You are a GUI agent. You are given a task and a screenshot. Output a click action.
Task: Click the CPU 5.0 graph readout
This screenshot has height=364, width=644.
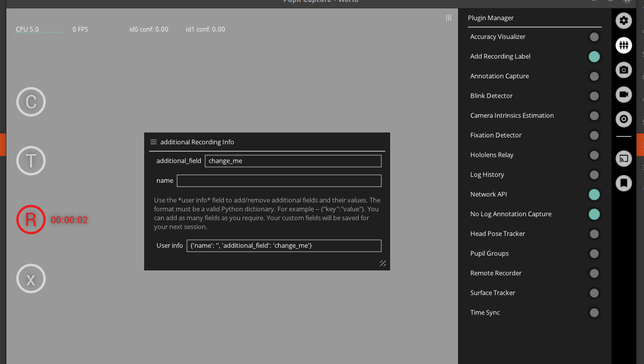click(38, 30)
